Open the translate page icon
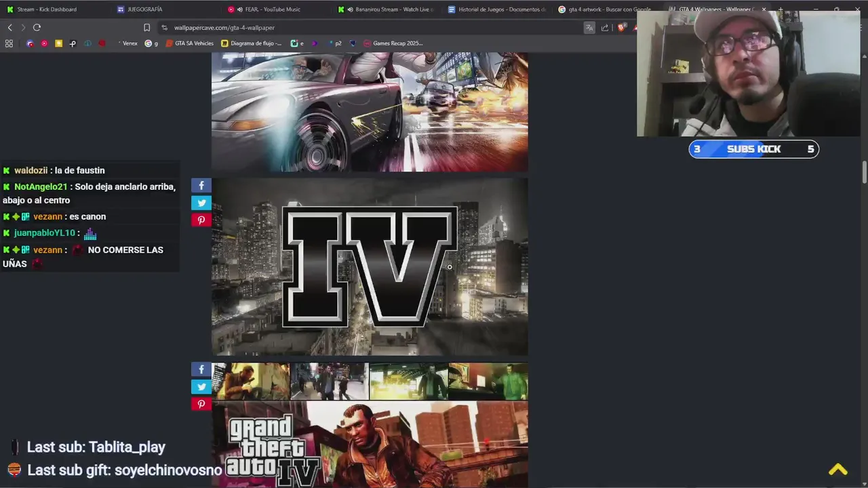868x488 pixels. (589, 28)
